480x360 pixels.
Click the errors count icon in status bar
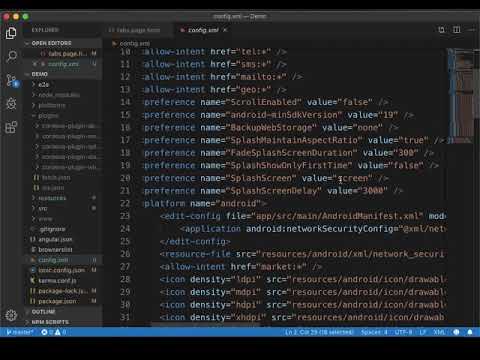(44, 332)
